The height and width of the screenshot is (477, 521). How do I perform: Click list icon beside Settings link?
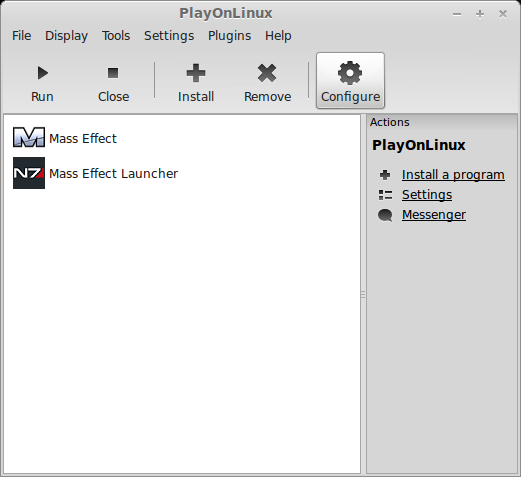point(385,195)
